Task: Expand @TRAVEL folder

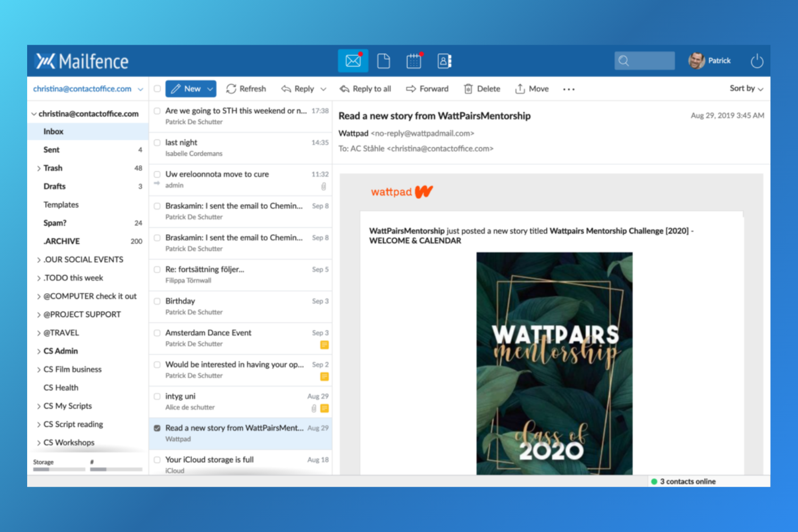Action: pos(39,334)
